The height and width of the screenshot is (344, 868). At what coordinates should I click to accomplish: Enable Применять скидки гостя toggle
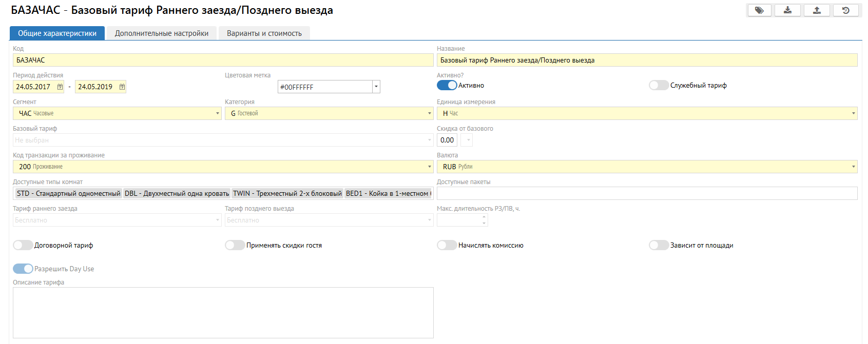[235, 245]
